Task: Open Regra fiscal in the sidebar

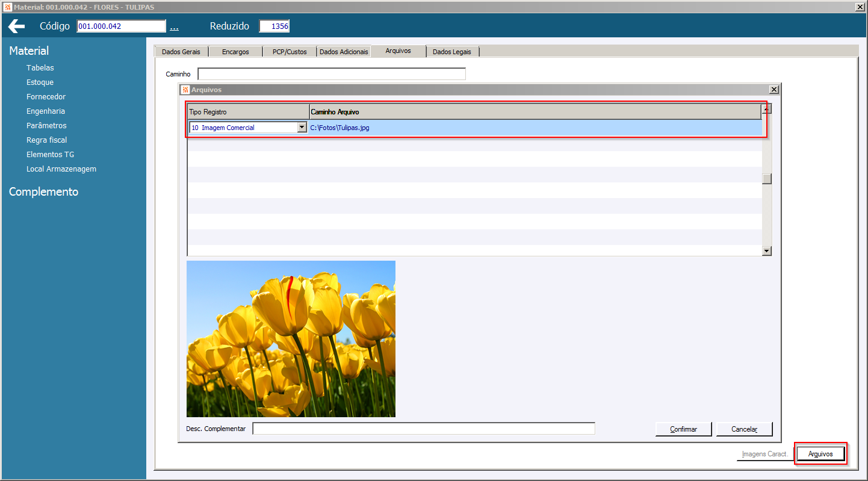Action: tap(47, 140)
